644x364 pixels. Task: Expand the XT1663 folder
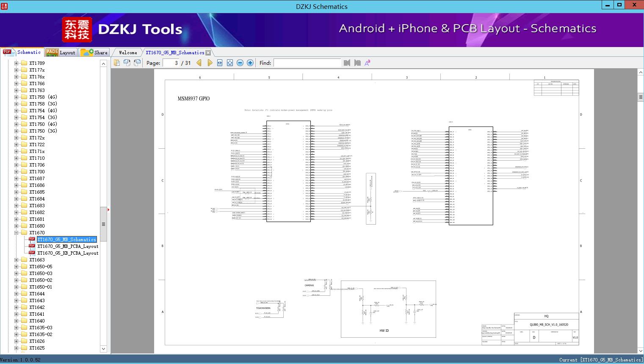[17, 260]
